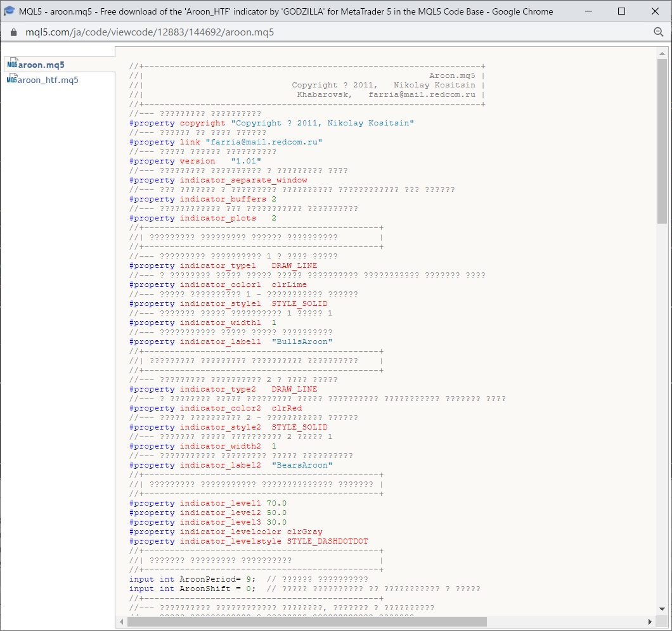The width and height of the screenshot is (672, 631).
Task: Click the MQ5 file icon beside aroon_htf.mq5
Action: pyautogui.click(x=11, y=80)
